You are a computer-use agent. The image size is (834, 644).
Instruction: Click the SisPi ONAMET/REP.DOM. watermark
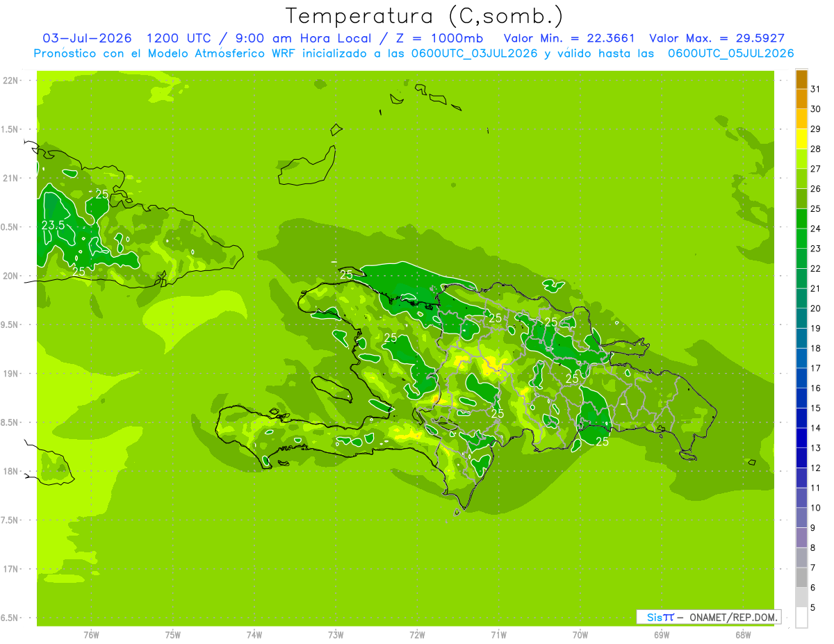point(708,617)
